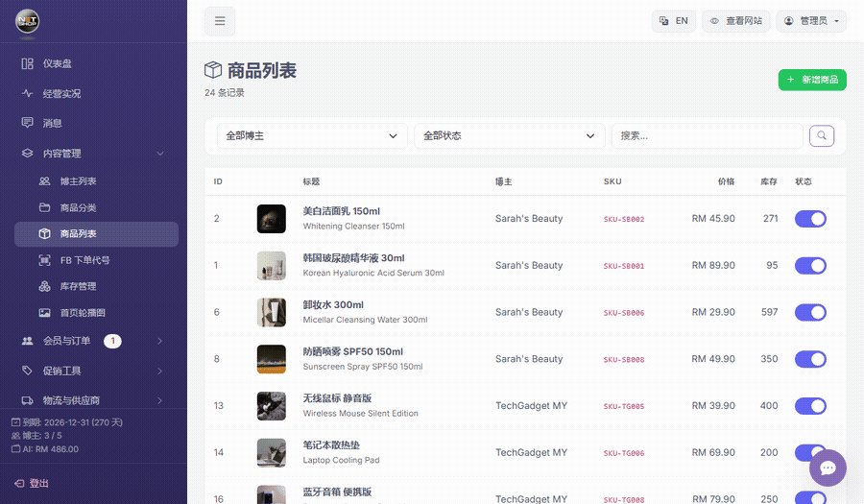Click the members icon beside 会员与订单
Screen dimensions: 864x504
coord(27,341)
